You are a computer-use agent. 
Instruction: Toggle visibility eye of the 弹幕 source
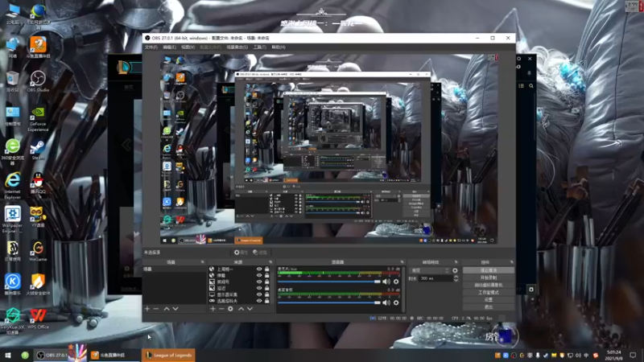[x=258, y=275]
